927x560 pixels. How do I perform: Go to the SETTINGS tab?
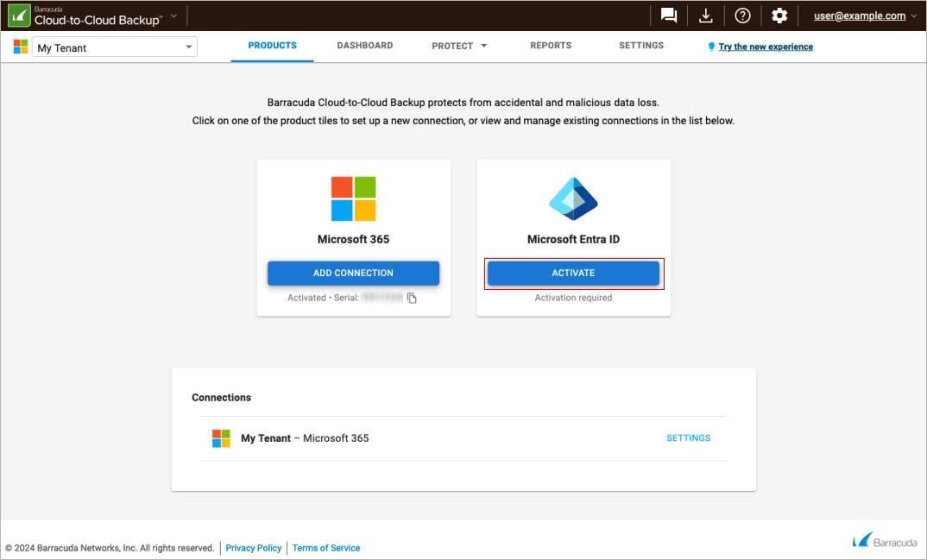pyautogui.click(x=640, y=46)
